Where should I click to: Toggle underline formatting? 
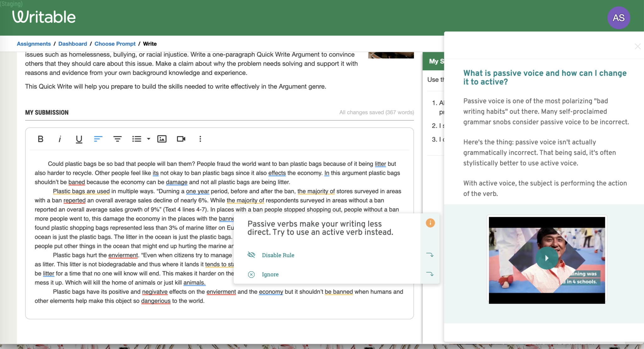79,139
